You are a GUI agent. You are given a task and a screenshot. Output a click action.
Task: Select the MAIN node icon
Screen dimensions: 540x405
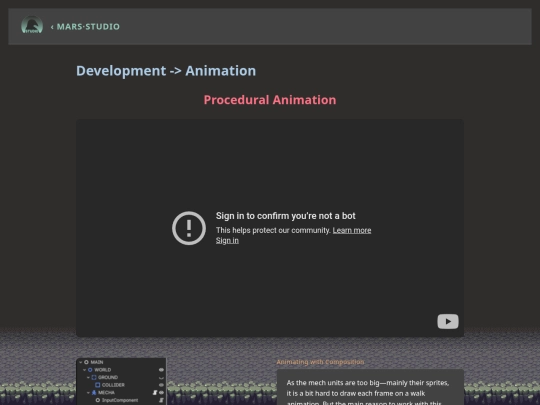[86, 362]
